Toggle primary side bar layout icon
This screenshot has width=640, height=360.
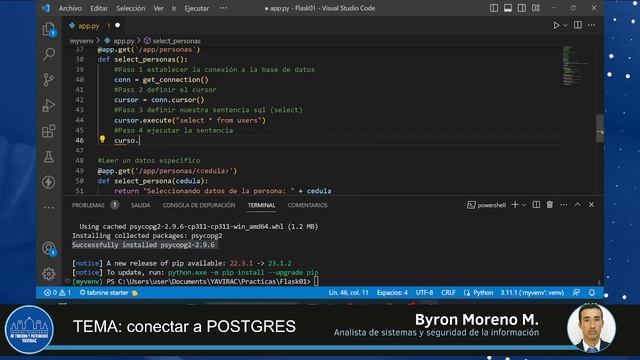click(x=494, y=8)
